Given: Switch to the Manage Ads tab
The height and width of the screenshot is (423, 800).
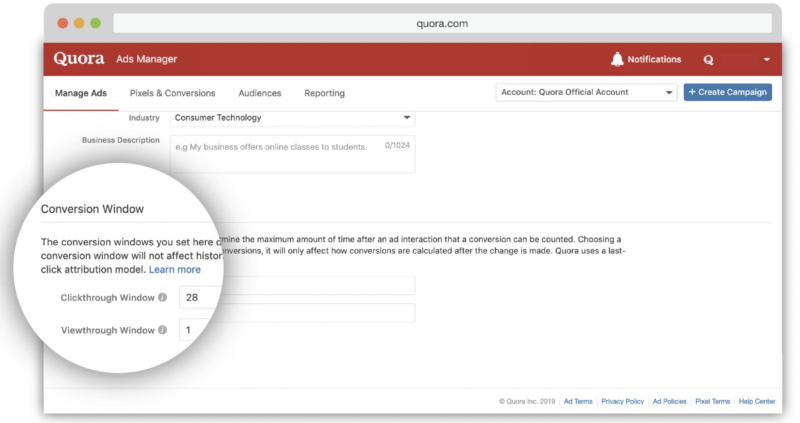Looking at the screenshot, I should pyautogui.click(x=78, y=93).
